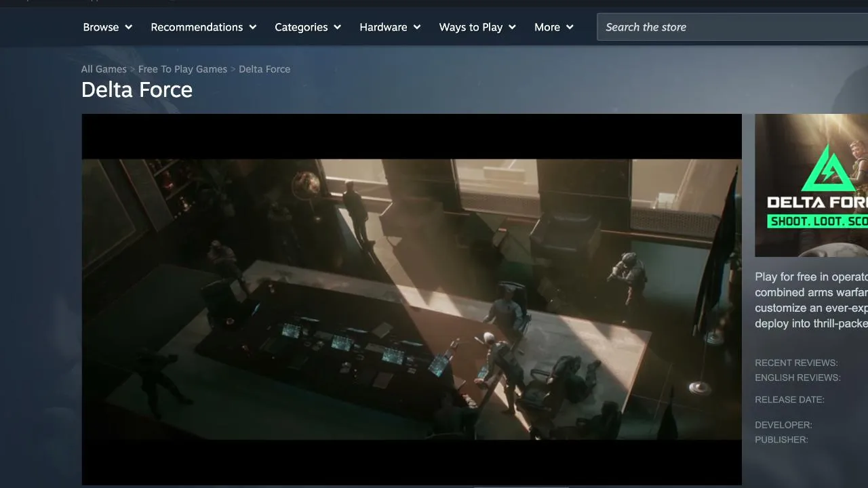The image size is (868, 488).
Task: Go to All Games breadcrumb link
Action: pyautogui.click(x=104, y=69)
